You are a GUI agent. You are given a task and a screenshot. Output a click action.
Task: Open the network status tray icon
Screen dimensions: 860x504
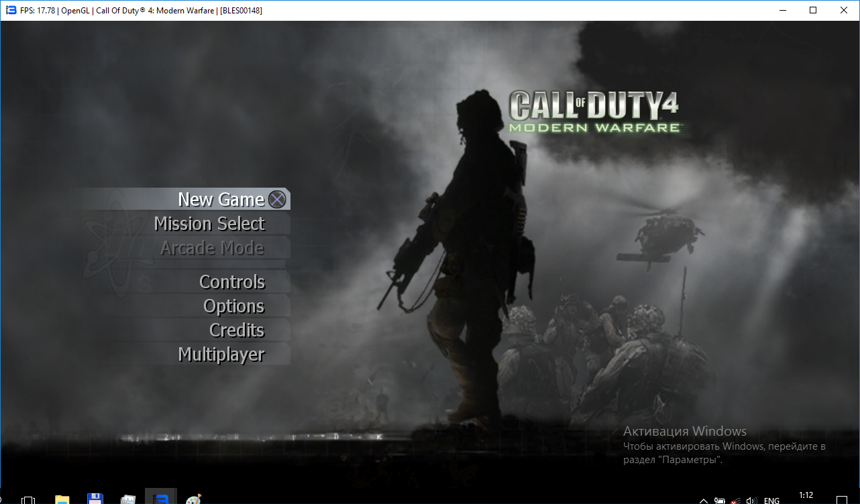tap(736, 500)
